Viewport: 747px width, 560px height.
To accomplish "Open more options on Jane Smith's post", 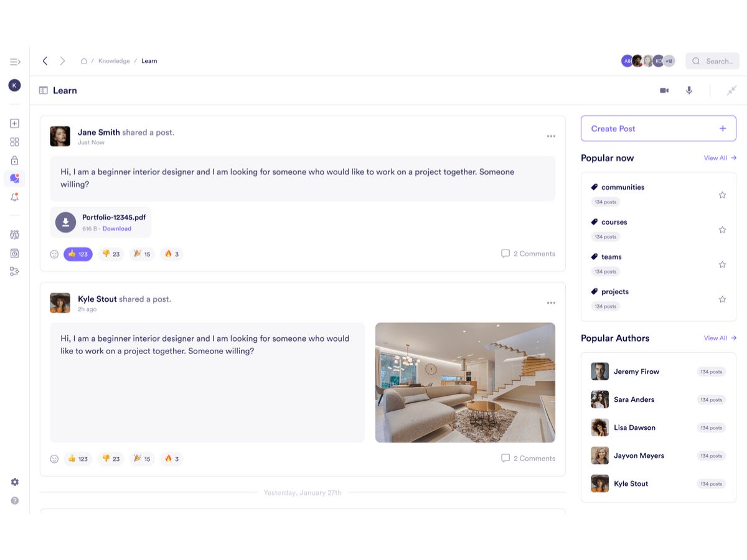I will pyautogui.click(x=551, y=136).
